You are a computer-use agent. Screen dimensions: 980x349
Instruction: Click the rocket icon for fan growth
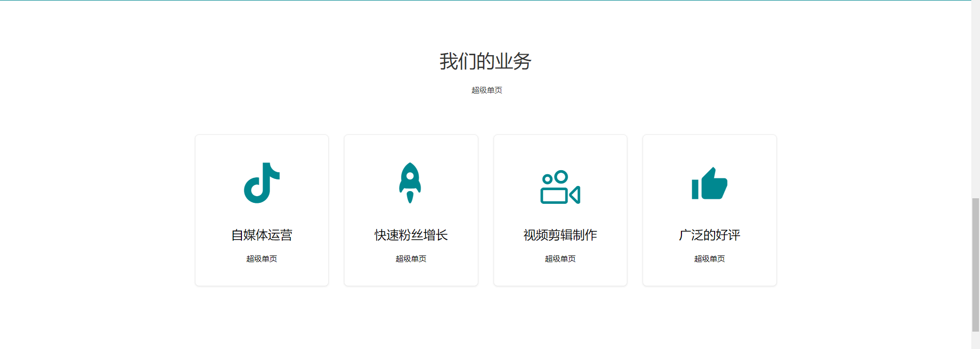click(410, 183)
